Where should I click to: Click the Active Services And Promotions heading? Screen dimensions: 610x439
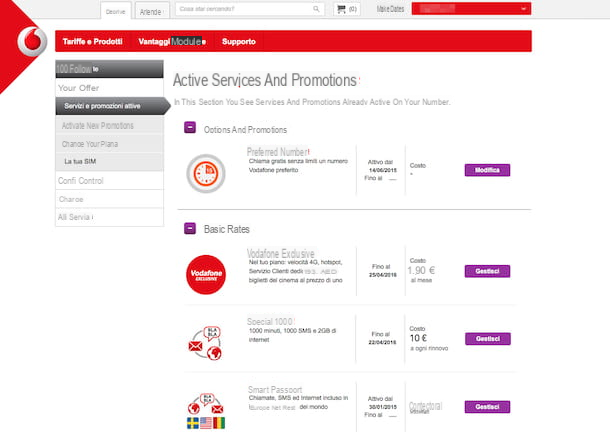click(266, 80)
